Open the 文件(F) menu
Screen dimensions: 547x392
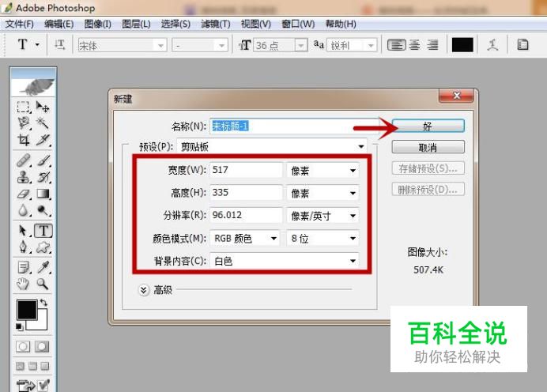click(20, 24)
